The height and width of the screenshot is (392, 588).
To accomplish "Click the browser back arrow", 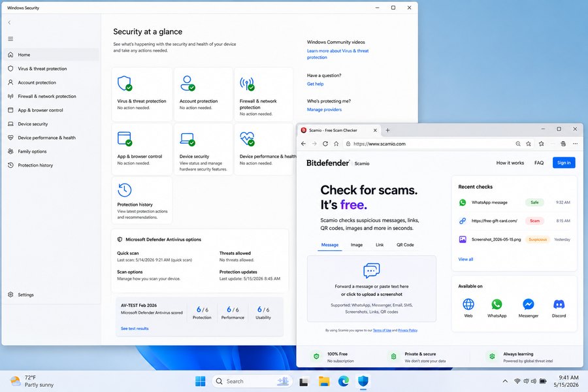I will [x=303, y=144].
